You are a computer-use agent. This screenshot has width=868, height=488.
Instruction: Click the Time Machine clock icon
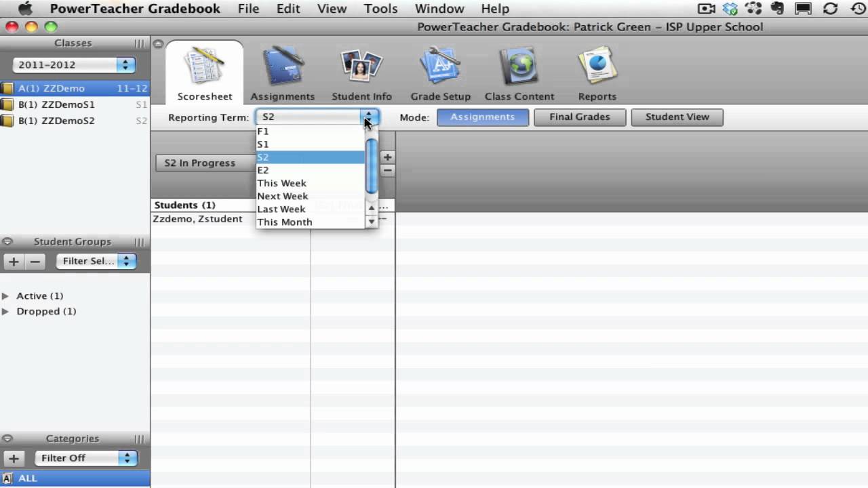tap(858, 9)
